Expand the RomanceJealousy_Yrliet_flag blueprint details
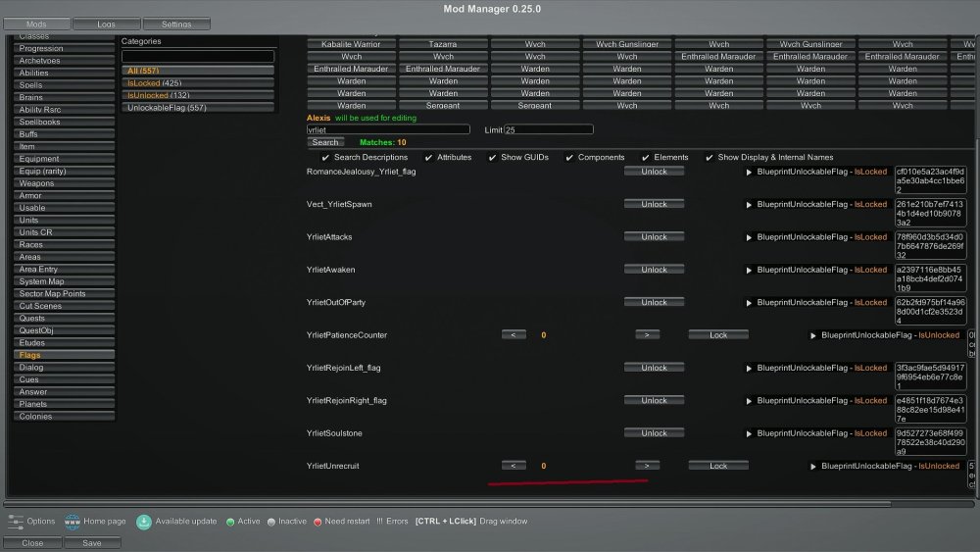The height and width of the screenshot is (552, 980). tap(750, 172)
